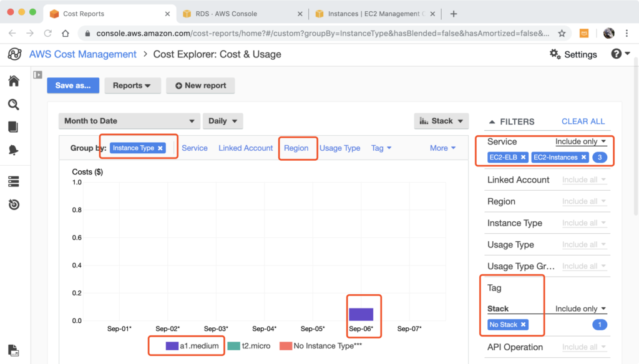
Task: Go back to the previous page
Action: (x=12, y=34)
